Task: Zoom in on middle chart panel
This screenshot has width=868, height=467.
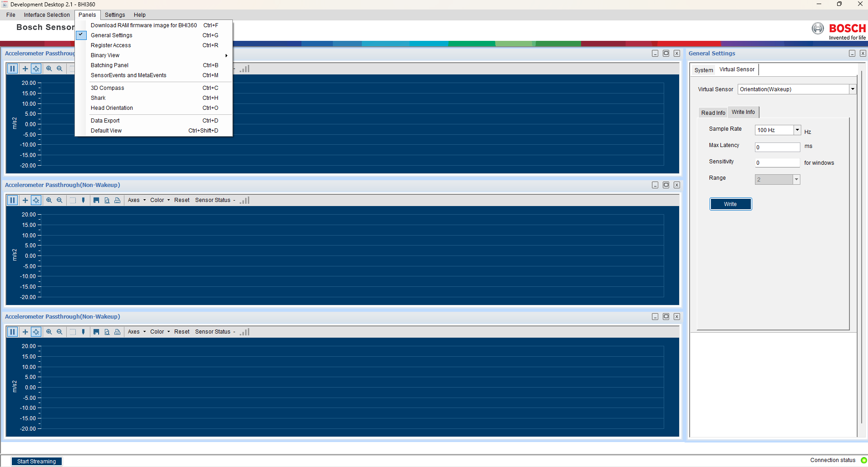Action: (49, 200)
